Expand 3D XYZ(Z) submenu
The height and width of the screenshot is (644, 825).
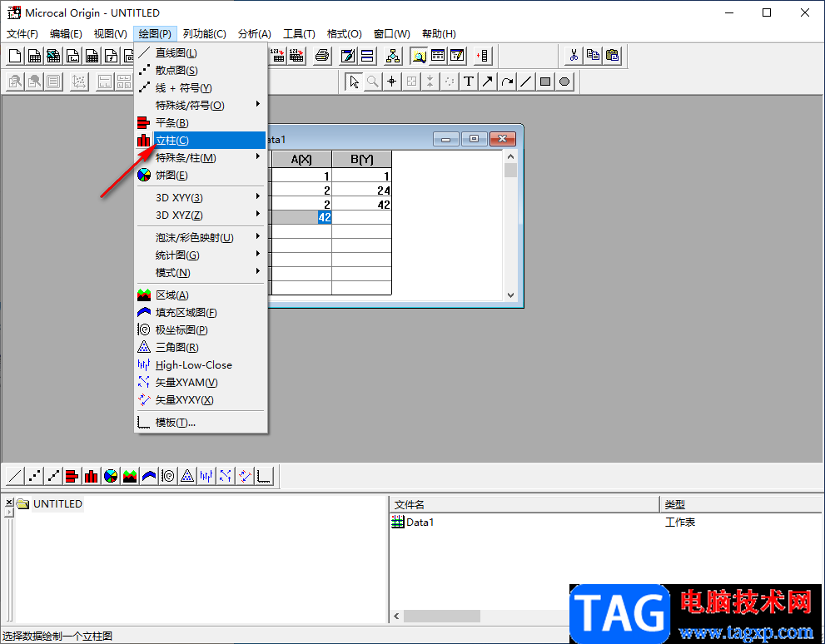pyautogui.click(x=201, y=215)
